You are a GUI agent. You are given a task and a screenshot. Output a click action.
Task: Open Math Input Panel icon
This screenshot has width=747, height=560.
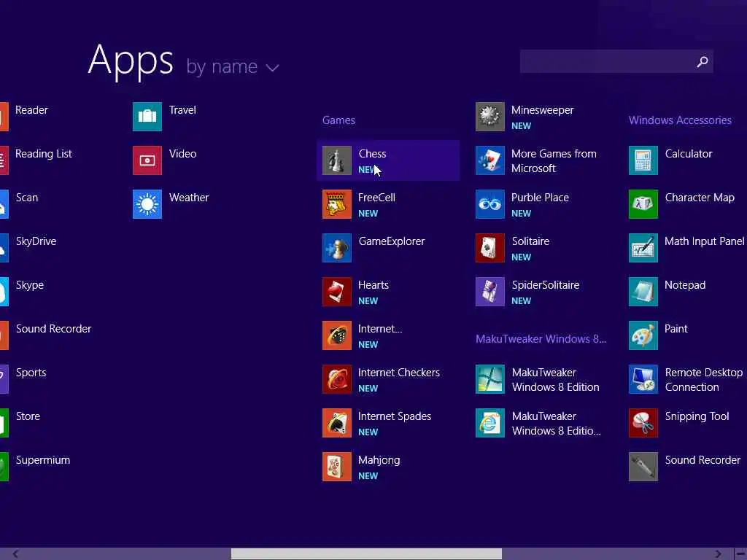(x=643, y=248)
